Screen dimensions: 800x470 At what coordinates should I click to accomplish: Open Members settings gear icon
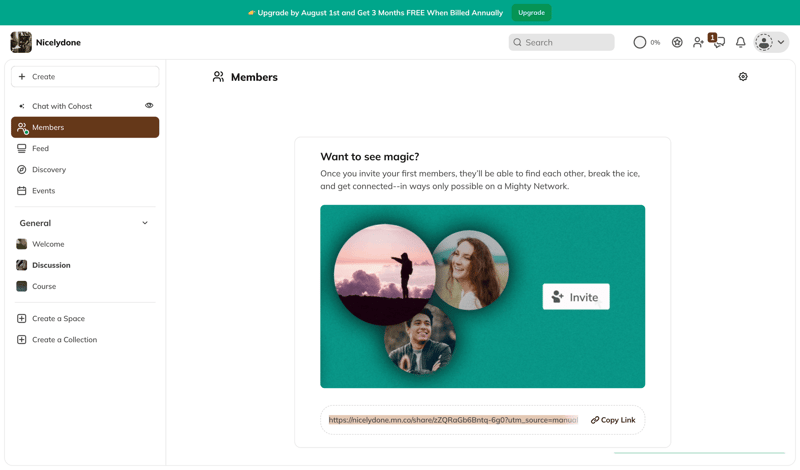pyautogui.click(x=743, y=77)
